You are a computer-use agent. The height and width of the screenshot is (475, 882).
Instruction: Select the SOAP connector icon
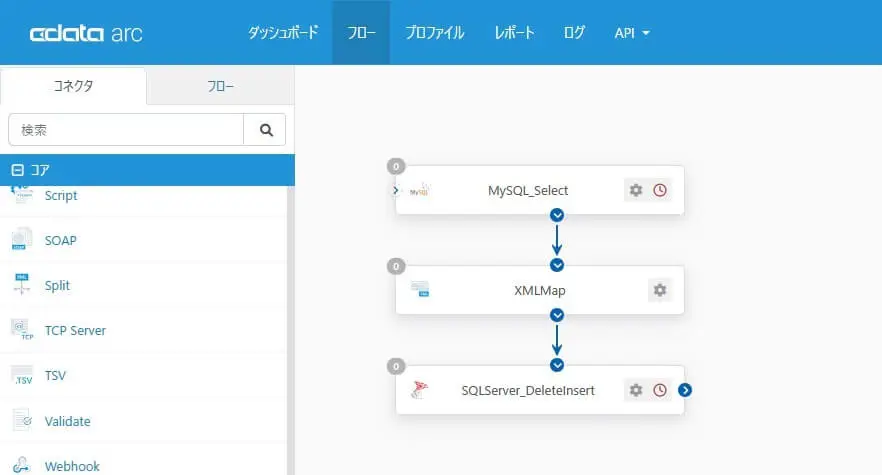click(22, 239)
